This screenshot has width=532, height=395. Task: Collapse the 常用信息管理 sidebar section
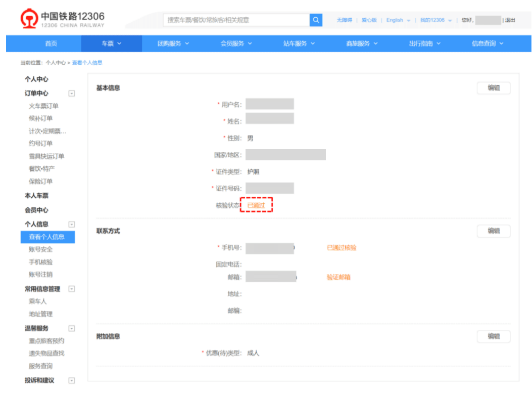(71, 289)
